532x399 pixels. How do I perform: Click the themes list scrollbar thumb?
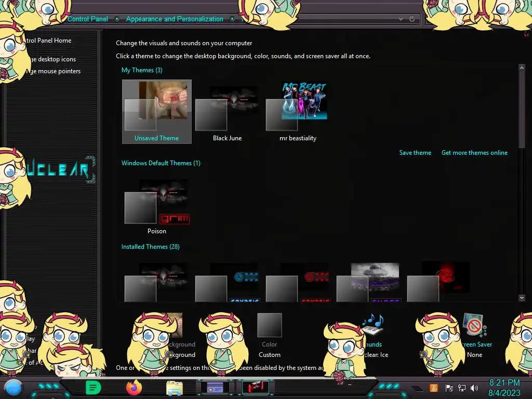click(x=522, y=110)
